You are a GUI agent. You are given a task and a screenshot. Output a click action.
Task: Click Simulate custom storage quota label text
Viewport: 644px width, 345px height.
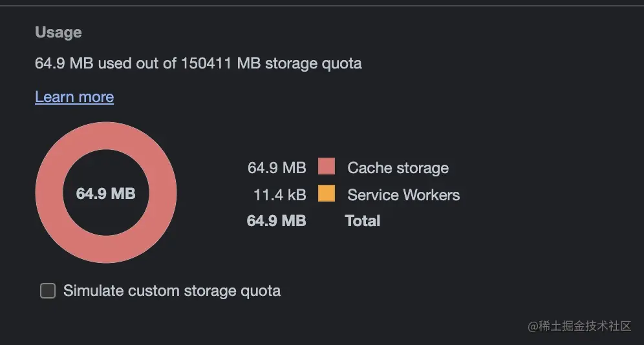pyautogui.click(x=172, y=291)
